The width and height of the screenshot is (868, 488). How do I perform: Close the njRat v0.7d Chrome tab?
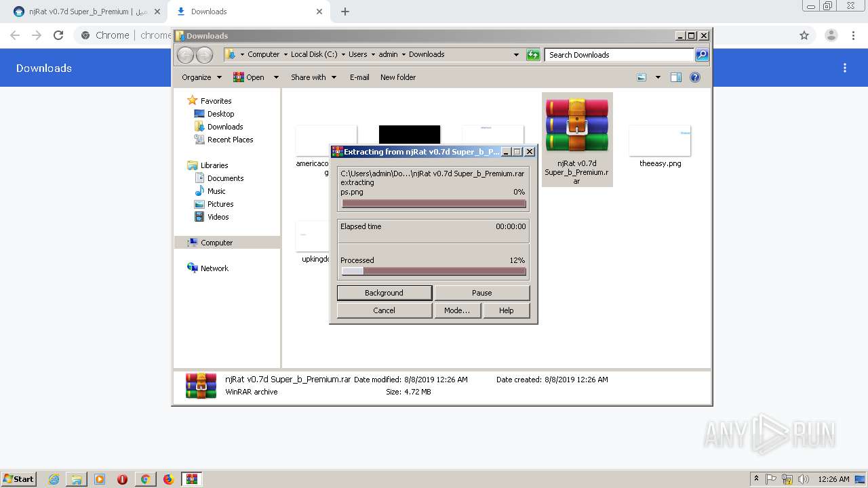click(x=157, y=12)
